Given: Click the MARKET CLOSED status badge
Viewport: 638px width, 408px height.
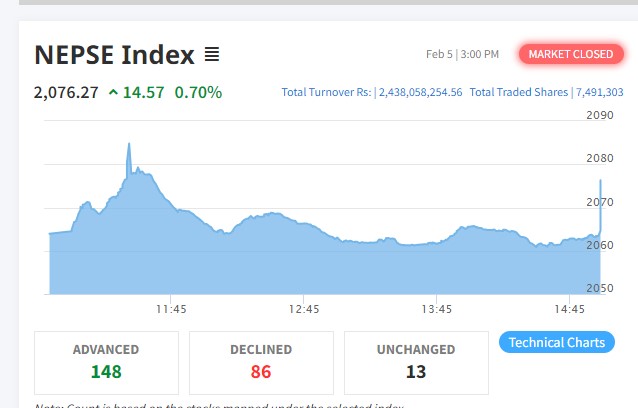Looking at the screenshot, I should click(x=570, y=54).
